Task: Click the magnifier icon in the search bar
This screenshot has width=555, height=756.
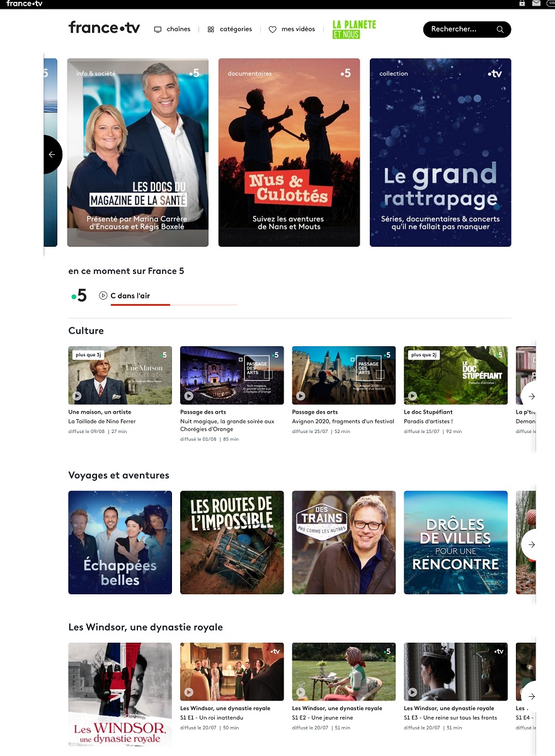Action: click(500, 30)
